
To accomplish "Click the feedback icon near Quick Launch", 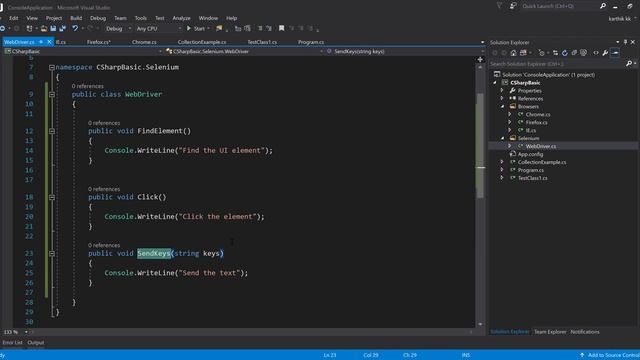I will click(x=513, y=6).
